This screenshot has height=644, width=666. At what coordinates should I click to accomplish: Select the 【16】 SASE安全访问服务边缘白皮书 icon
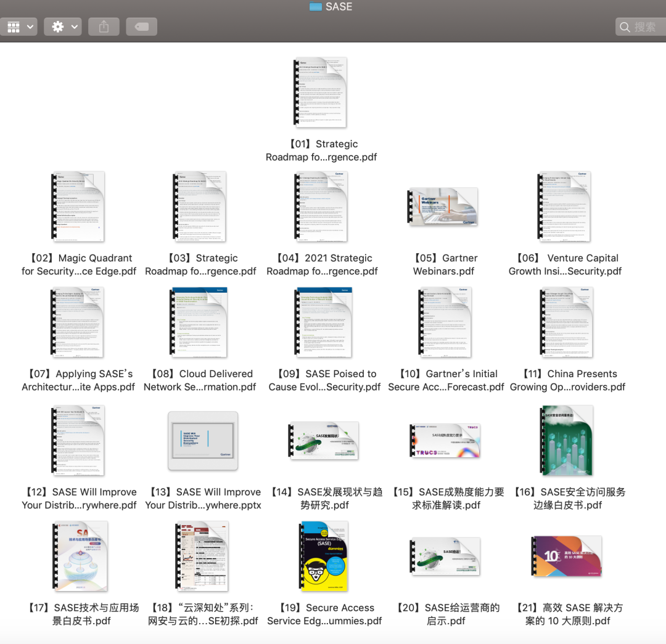tap(567, 440)
